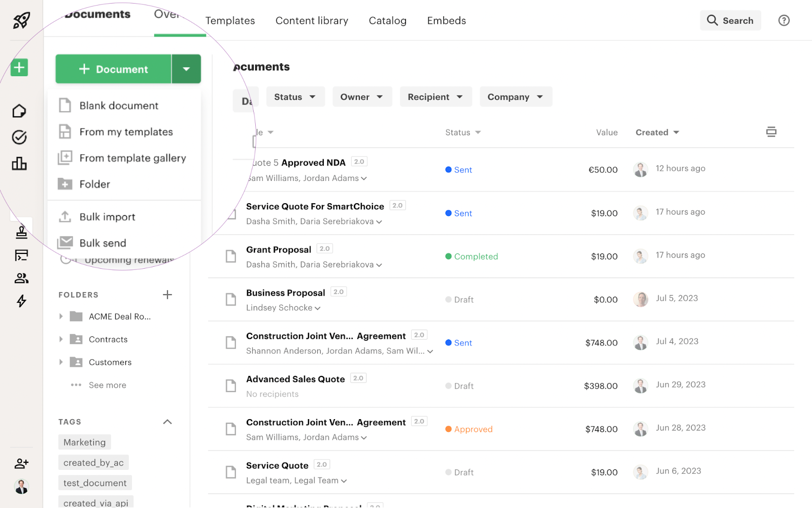Collapse the Tags section chevron
812x508 pixels.
click(167, 422)
